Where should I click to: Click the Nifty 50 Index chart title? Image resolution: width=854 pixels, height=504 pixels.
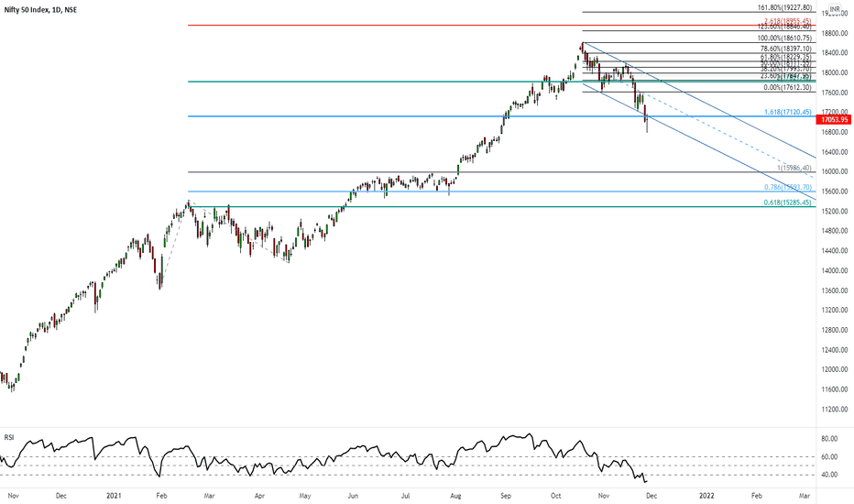41,10
